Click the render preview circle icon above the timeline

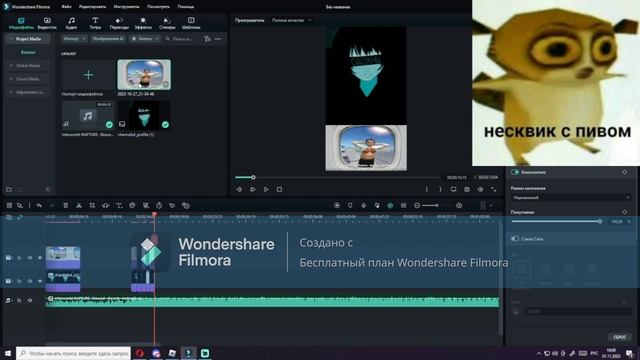point(337,205)
